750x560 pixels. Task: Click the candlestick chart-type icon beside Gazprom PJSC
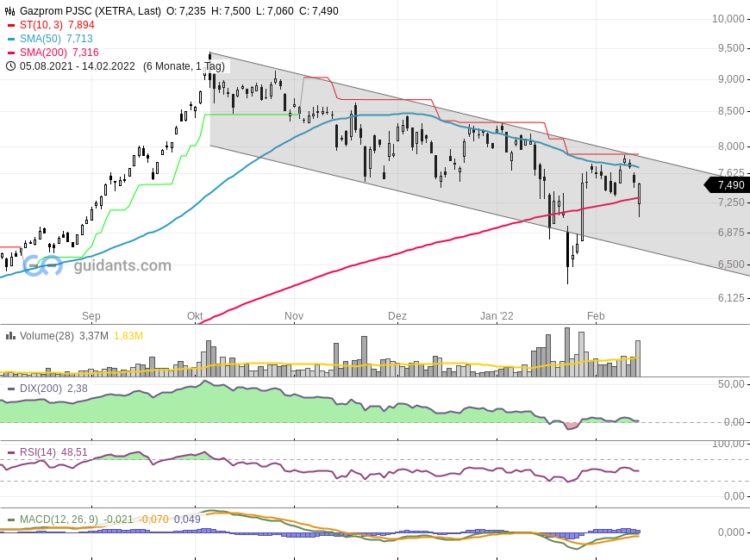(x=9, y=11)
